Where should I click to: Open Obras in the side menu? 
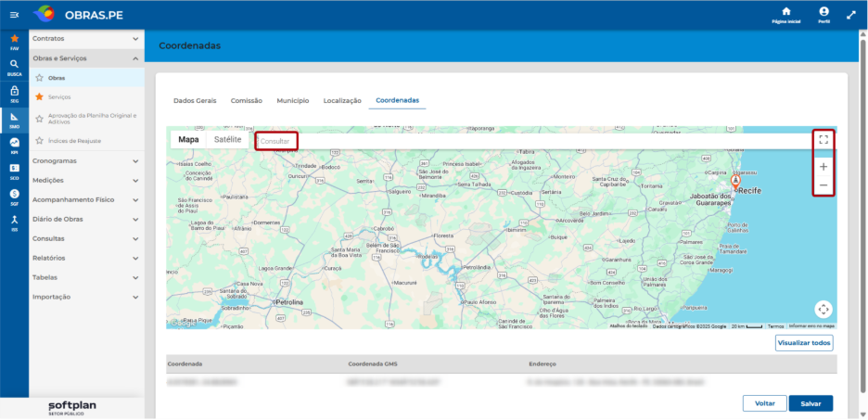pyautogui.click(x=57, y=78)
